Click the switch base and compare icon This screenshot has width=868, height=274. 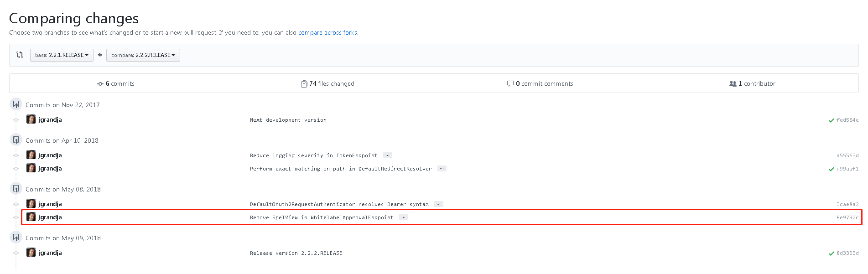20,55
